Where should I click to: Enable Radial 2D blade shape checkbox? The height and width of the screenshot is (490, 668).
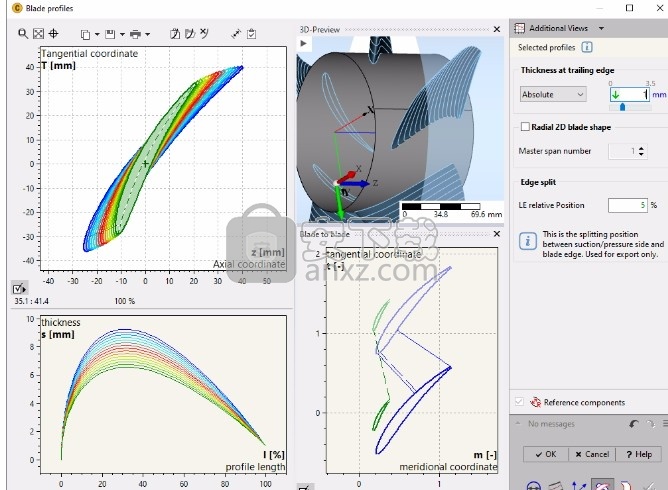(x=525, y=127)
